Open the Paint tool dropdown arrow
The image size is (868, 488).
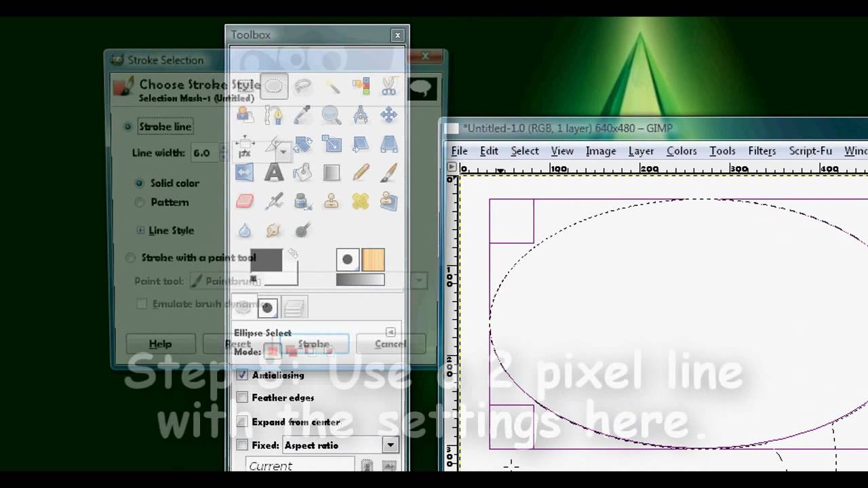[x=420, y=281]
